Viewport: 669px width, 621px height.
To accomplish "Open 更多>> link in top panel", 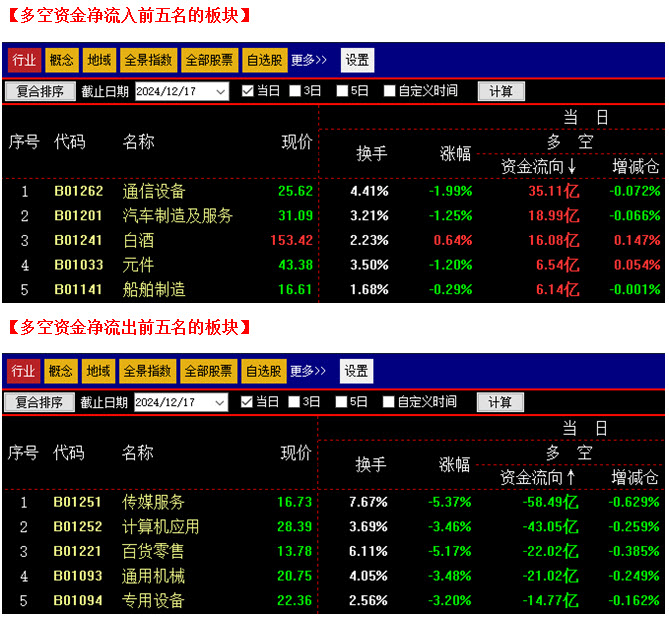I will pyautogui.click(x=309, y=60).
